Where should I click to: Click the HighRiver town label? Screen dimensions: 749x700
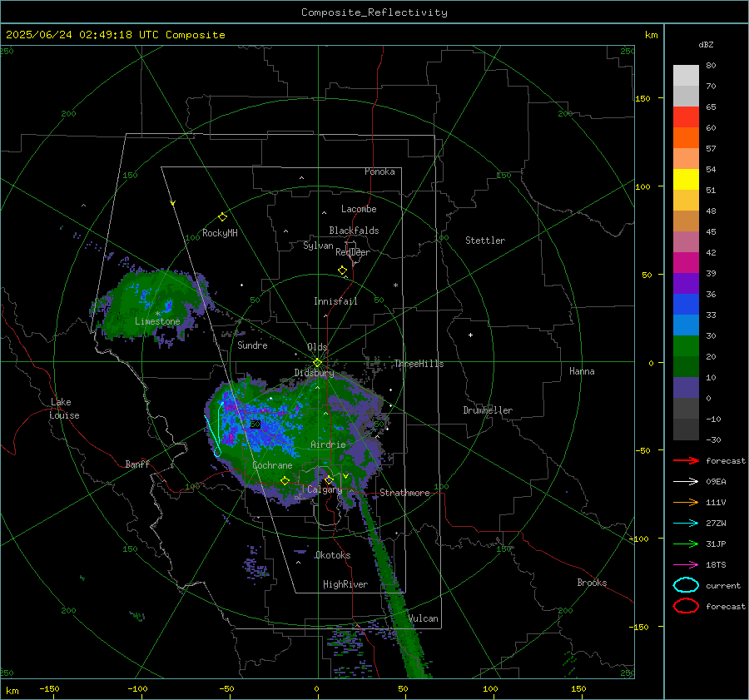pos(345,584)
